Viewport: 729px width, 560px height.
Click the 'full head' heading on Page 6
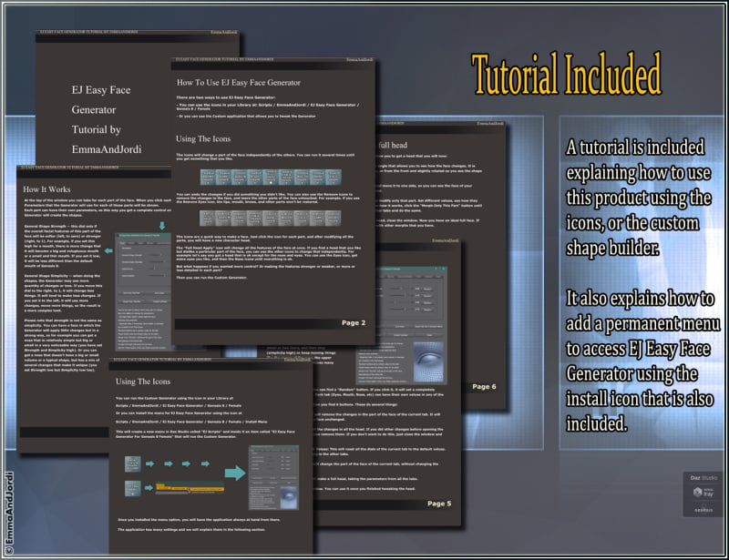click(x=393, y=145)
